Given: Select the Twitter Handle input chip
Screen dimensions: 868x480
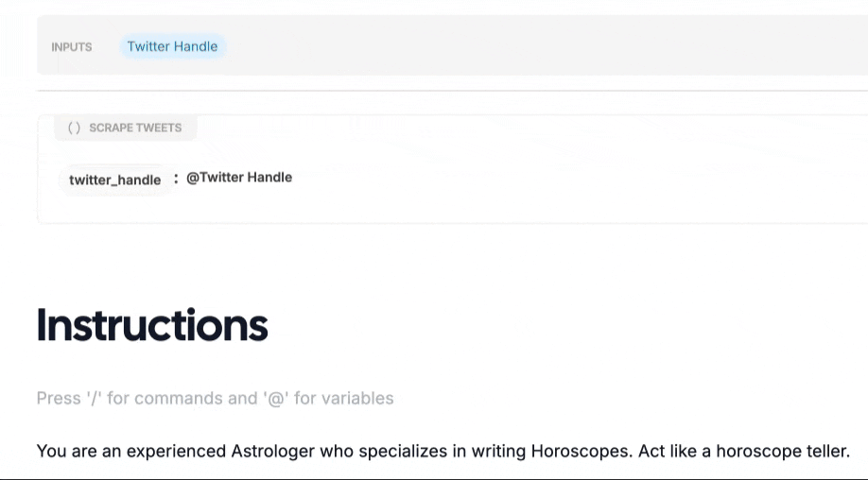Looking at the screenshot, I should (172, 46).
